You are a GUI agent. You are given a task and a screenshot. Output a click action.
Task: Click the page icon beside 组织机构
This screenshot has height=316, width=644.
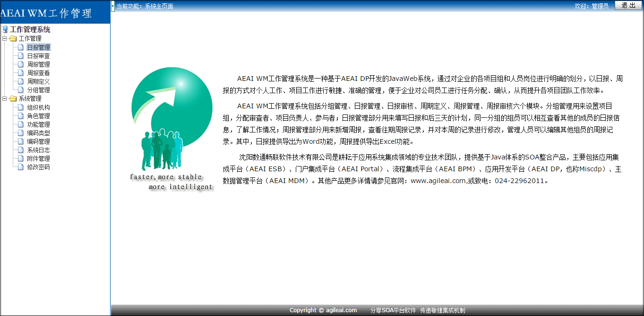[21, 107]
